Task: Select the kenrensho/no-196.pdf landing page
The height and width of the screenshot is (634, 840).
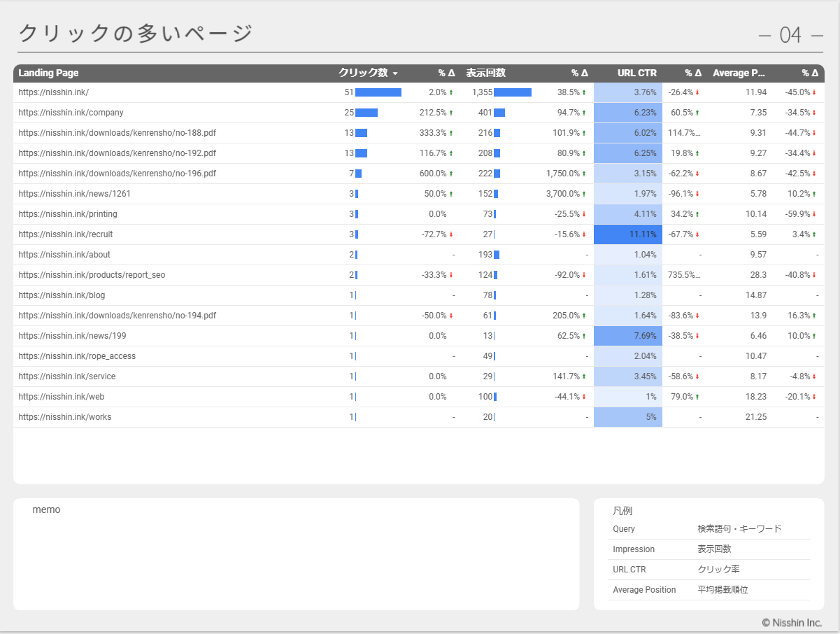Action: click(x=118, y=174)
